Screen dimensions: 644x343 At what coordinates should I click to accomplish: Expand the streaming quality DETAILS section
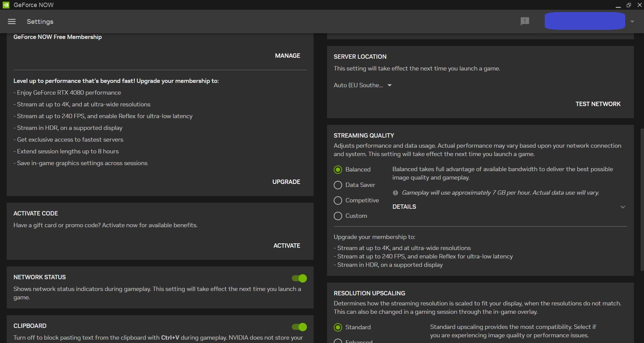(x=623, y=207)
